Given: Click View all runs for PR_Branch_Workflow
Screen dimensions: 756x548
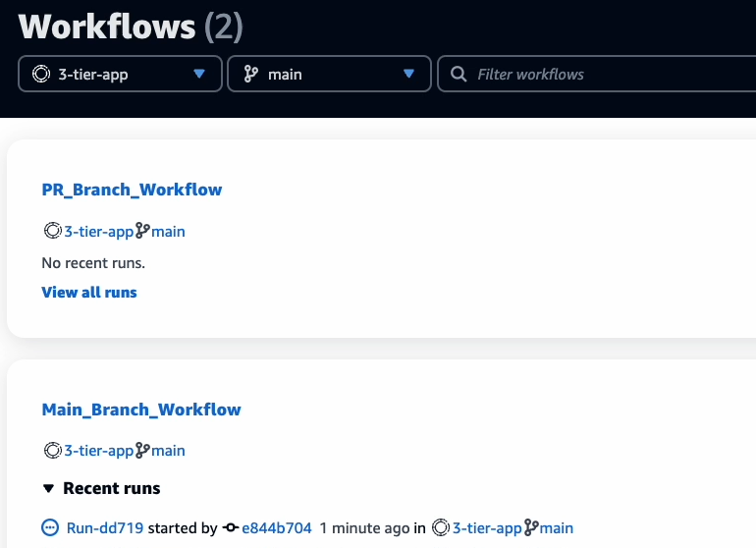Looking at the screenshot, I should click(x=89, y=293).
